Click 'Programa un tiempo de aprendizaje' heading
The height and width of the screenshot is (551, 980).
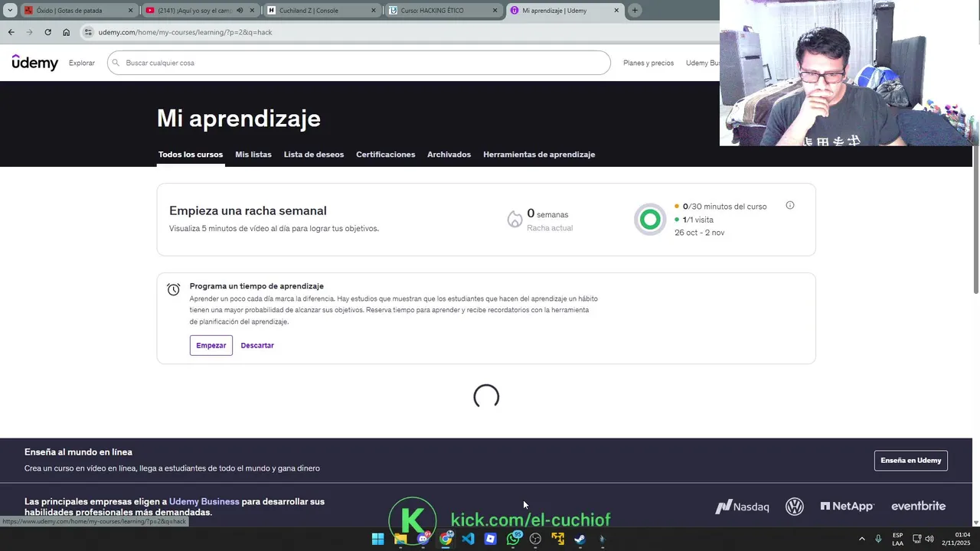tap(256, 286)
